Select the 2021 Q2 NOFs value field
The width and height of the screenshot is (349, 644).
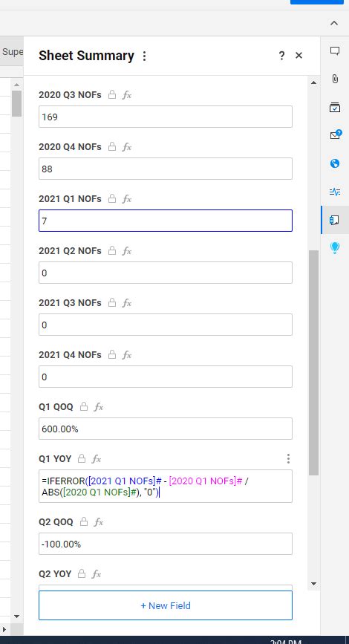[x=166, y=273]
